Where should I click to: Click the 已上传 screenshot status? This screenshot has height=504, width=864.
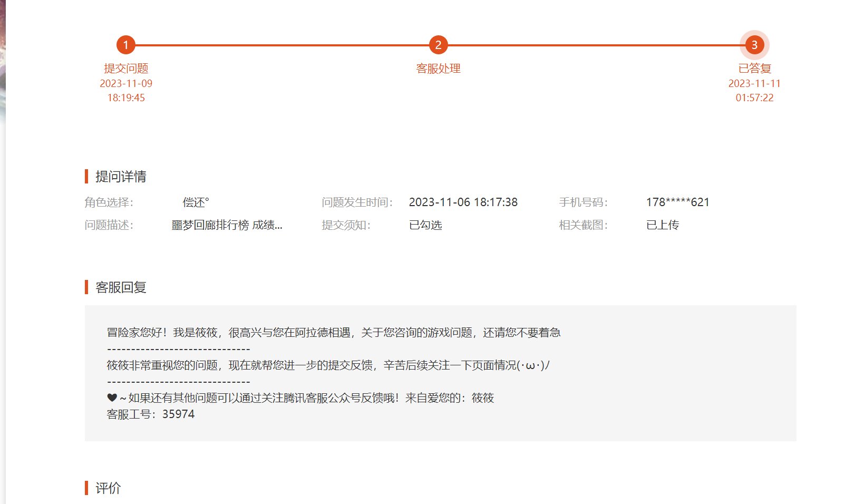pyautogui.click(x=663, y=225)
